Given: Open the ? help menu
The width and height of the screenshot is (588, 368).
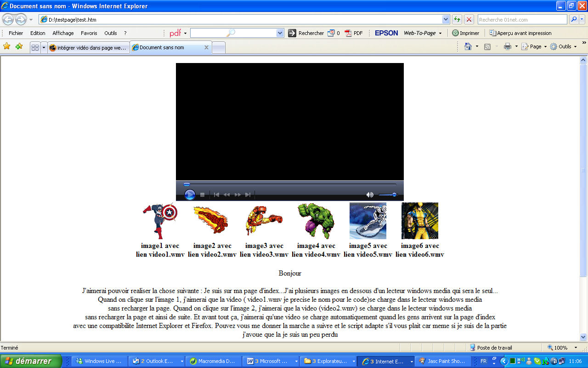Looking at the screenshot, I should click(125, 33).
